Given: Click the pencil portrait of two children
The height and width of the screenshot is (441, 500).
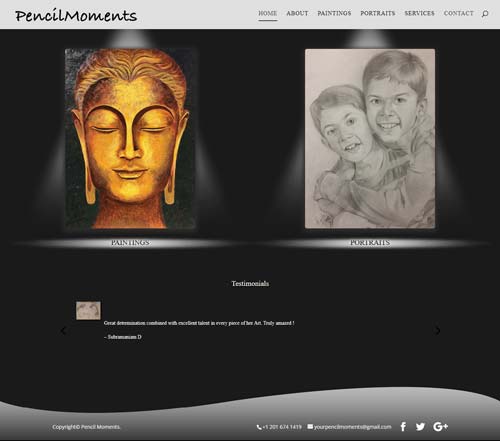Looking at the screenshot, I should (x=370, y=139).
